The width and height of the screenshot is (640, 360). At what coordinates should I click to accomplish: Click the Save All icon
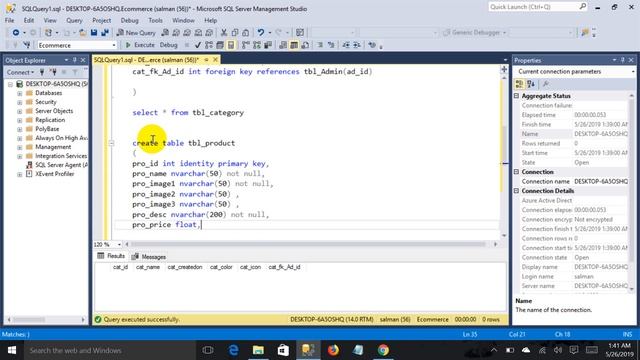[105, 33]
